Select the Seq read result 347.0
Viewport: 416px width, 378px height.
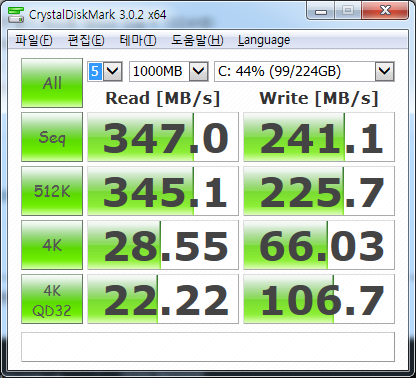163,137
